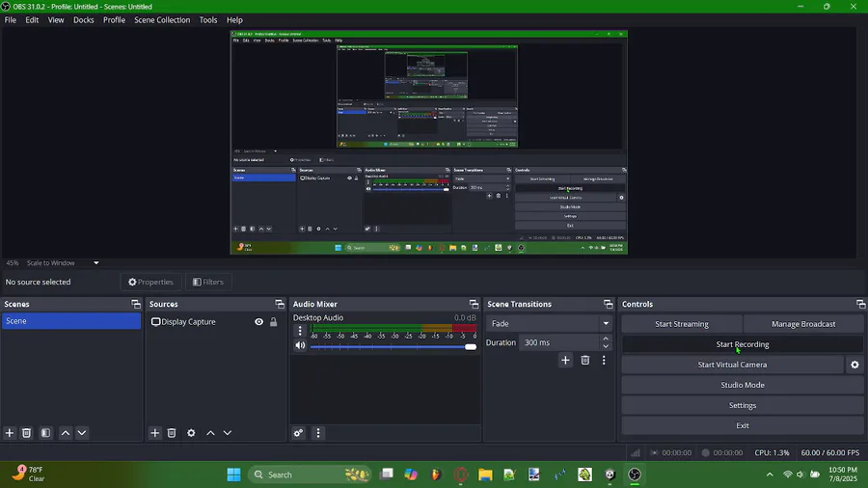This screenshot has width=868, height=488.
Task: Open Desktop Audio three-dot options
Action: (300, 331)
